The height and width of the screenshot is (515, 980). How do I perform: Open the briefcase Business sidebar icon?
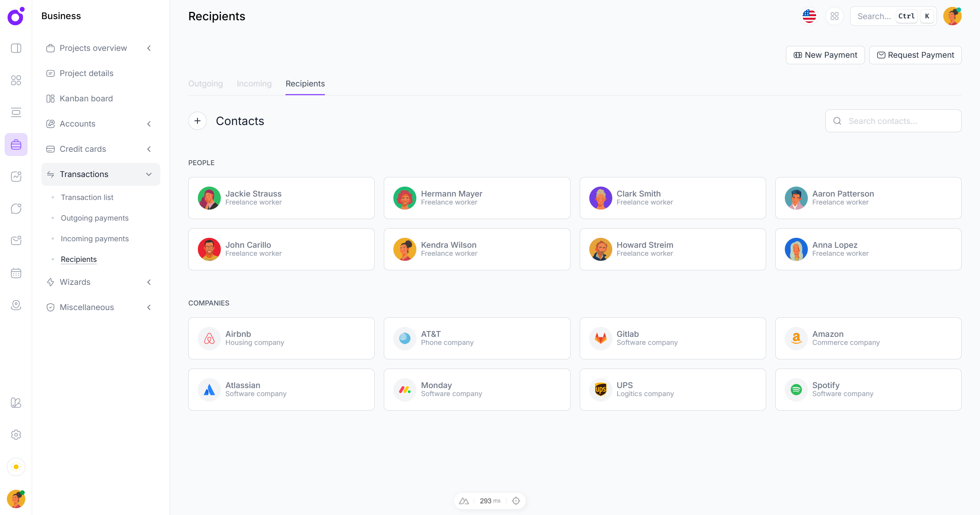pyautogui.click(x=16, y=145)
